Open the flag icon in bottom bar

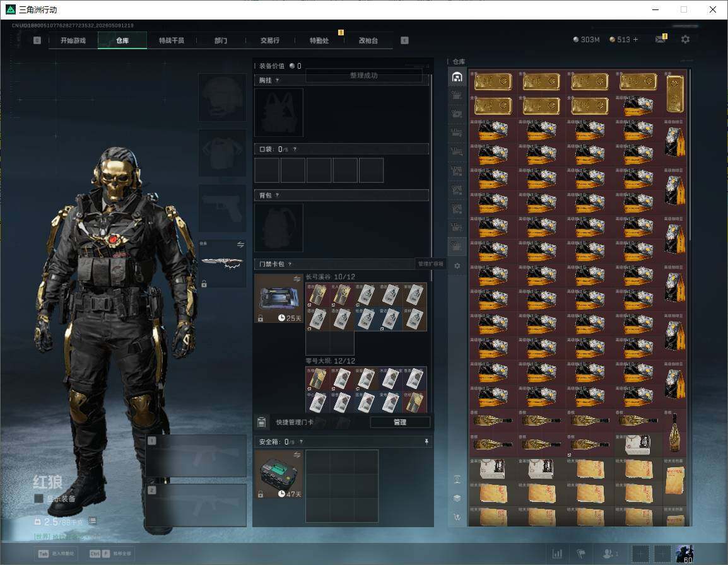[581, 554]
